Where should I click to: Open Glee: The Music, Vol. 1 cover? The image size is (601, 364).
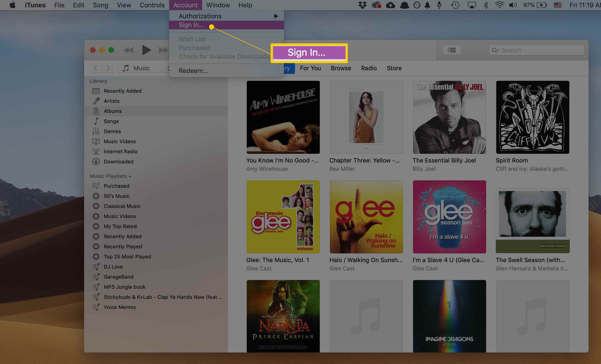coord(283,217)
